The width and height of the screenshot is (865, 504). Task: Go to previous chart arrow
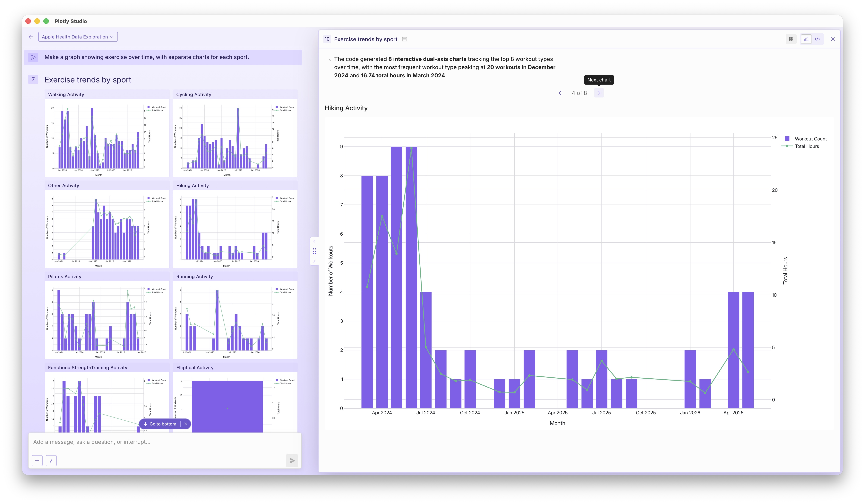[560, 93]
